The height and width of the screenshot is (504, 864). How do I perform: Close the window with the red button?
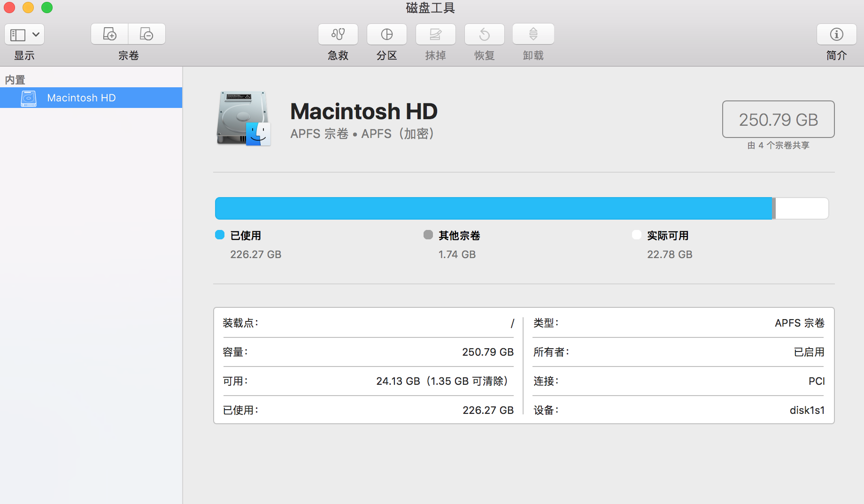pos(9,8)
